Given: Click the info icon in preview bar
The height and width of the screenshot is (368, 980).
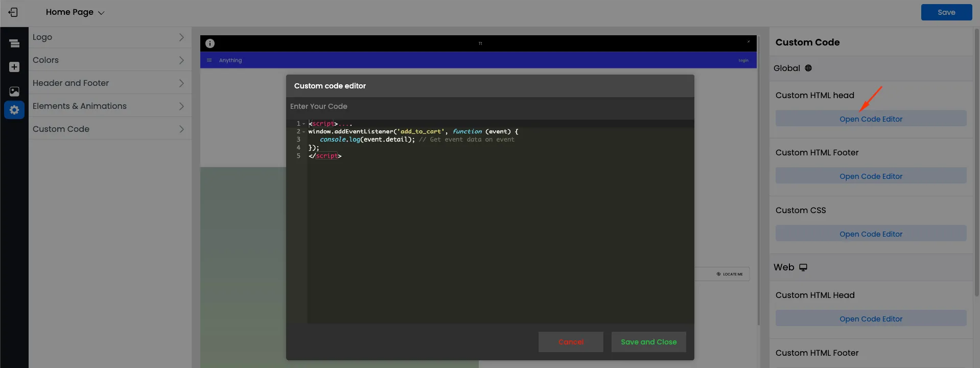Looking at the screenshot, I should tap(210, 43).
